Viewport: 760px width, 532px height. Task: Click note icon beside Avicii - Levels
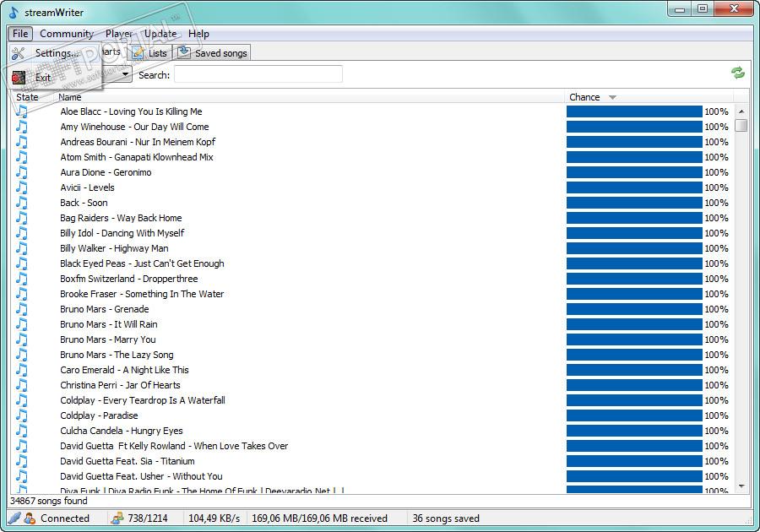[x=22, y=187]
